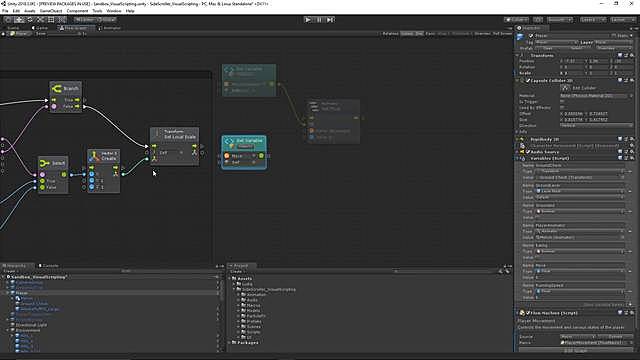This screenshot has height=360, width=640.
Task: Click the Branch node icon
Action: coord(56,89)
